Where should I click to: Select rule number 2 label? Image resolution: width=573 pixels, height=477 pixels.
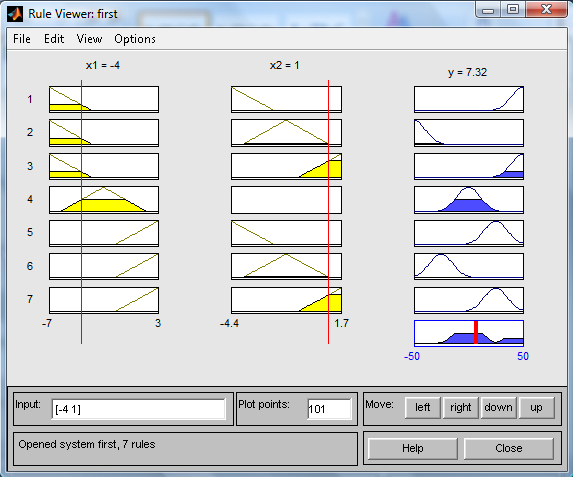(x=30, y=132)
